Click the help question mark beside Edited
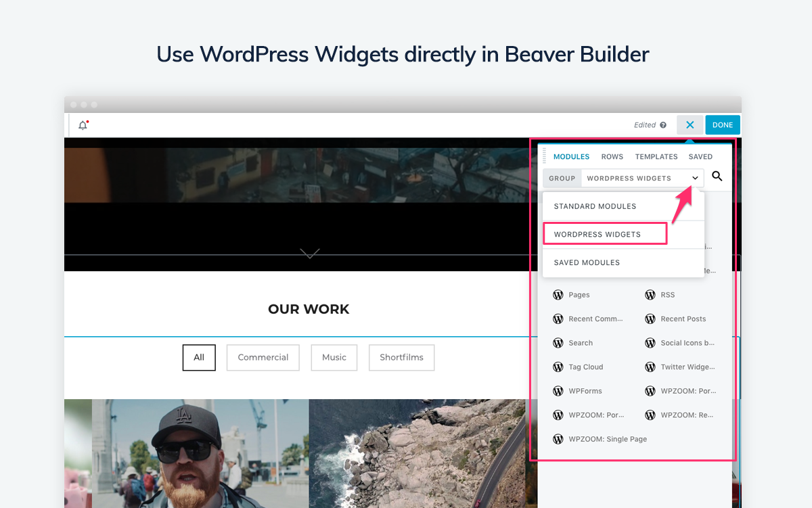The height and width of the screenshot is (508, 812). tap(663, 125)
